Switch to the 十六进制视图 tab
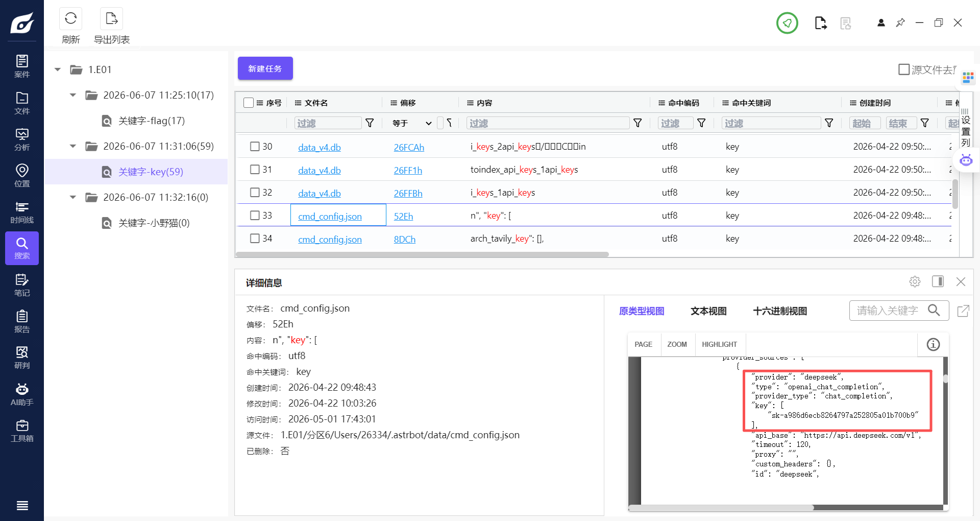Viewport: 980px width, 521px height. (780, 311)
